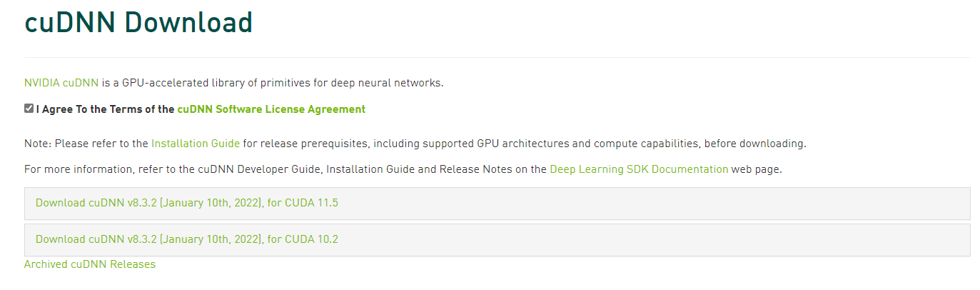Screen dimensions: 980x290
Task: Open Deep Learning SDK Documentation link
Action: pos(638,170)
